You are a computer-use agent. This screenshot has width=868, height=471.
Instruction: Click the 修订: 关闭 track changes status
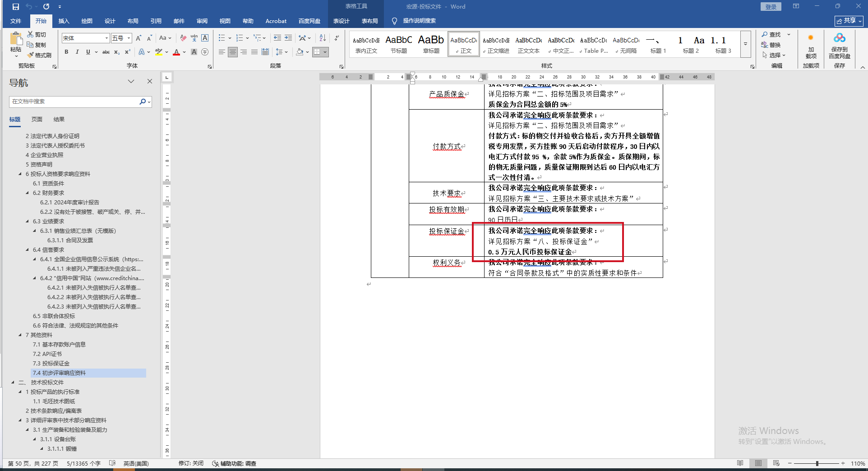pos(191,463)
